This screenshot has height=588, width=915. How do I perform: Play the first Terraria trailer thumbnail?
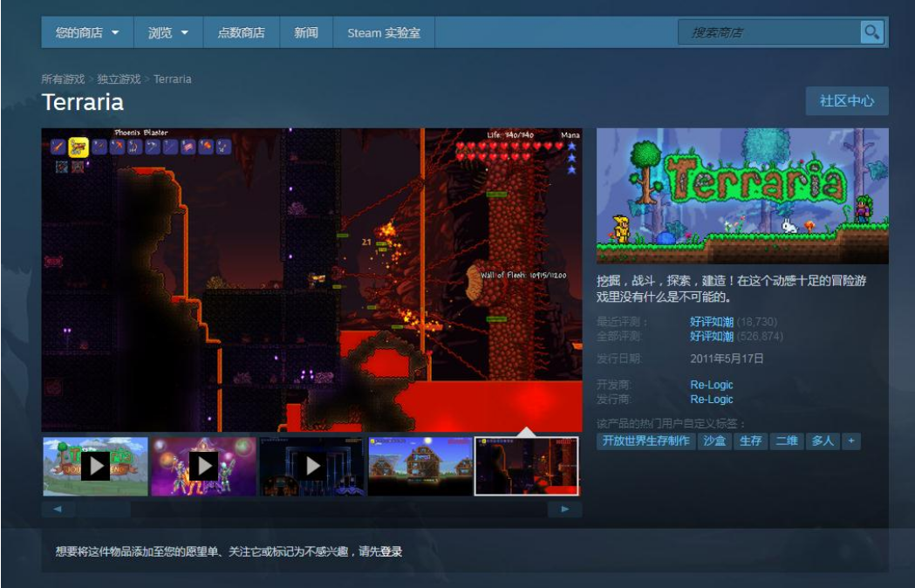(96, 467)
